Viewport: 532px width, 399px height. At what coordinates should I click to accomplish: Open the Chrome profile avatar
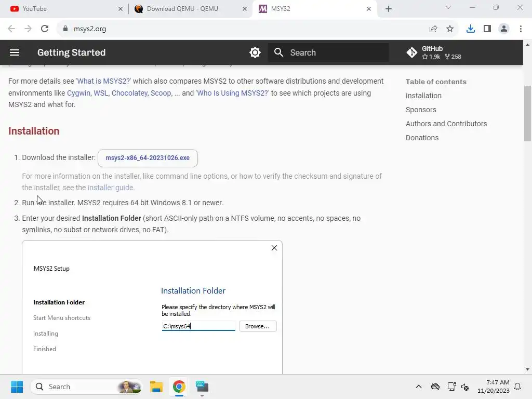pyautogui.click(x=504, y=29)
